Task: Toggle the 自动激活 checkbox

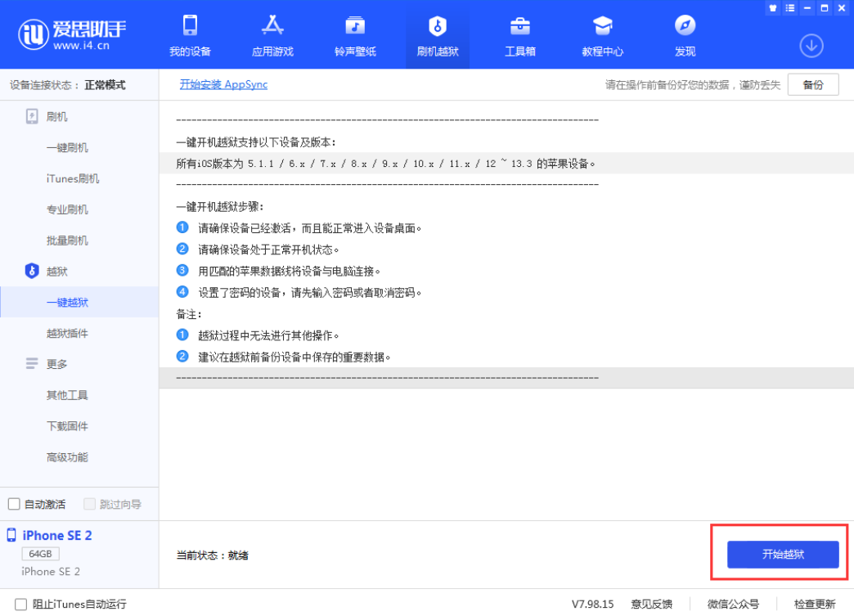Action: point(14,504)
